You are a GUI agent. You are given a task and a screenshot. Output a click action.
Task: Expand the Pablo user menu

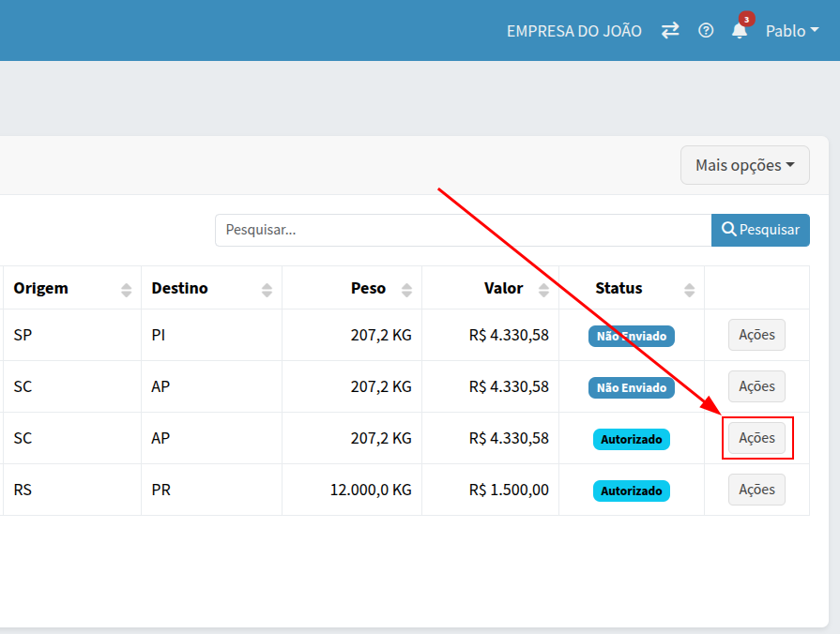791,31
